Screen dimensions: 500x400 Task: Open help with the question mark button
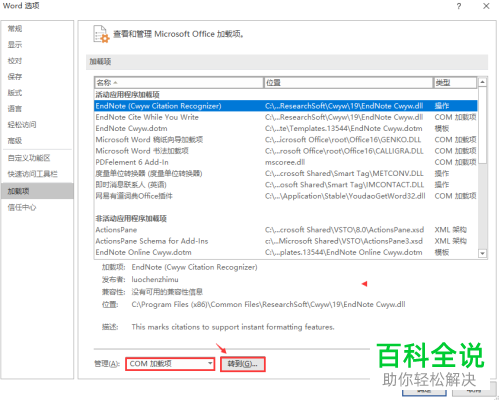[x=459, y=6]
